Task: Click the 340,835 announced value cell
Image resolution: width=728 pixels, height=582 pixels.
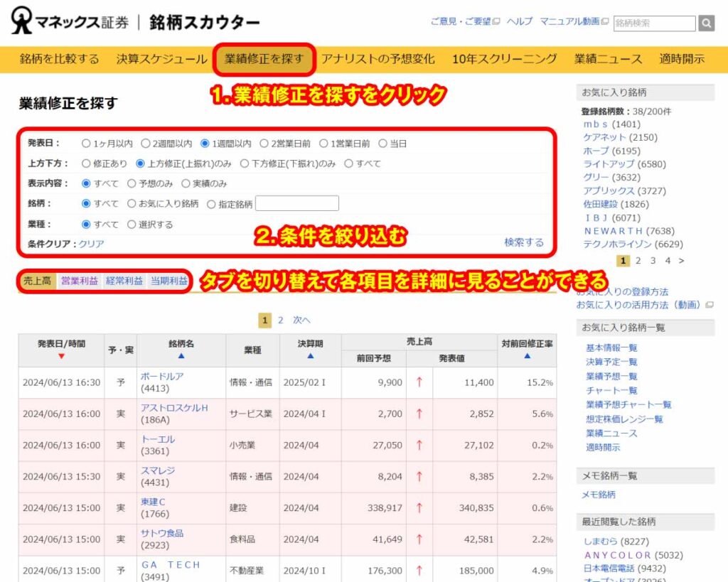Action: 465,508
